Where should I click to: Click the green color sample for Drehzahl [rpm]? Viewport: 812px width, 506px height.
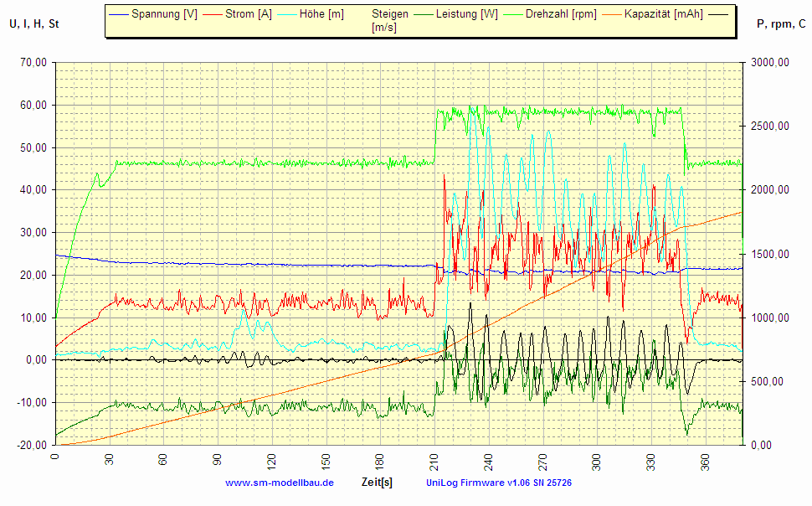(x=514, y=13)
